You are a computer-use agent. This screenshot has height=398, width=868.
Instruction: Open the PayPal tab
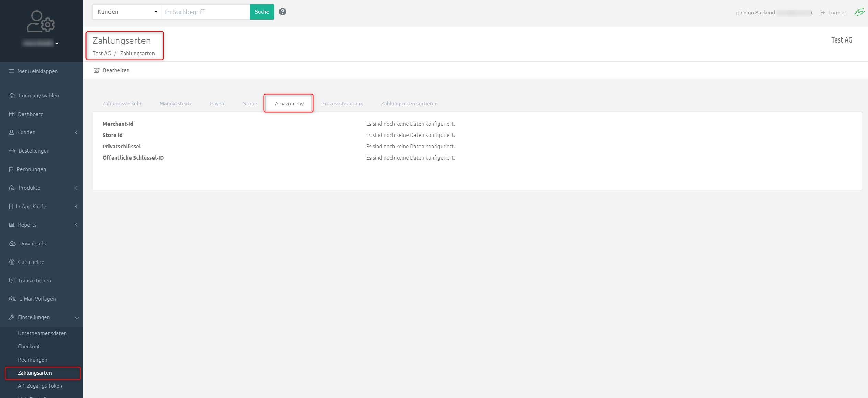pos(218,104)
